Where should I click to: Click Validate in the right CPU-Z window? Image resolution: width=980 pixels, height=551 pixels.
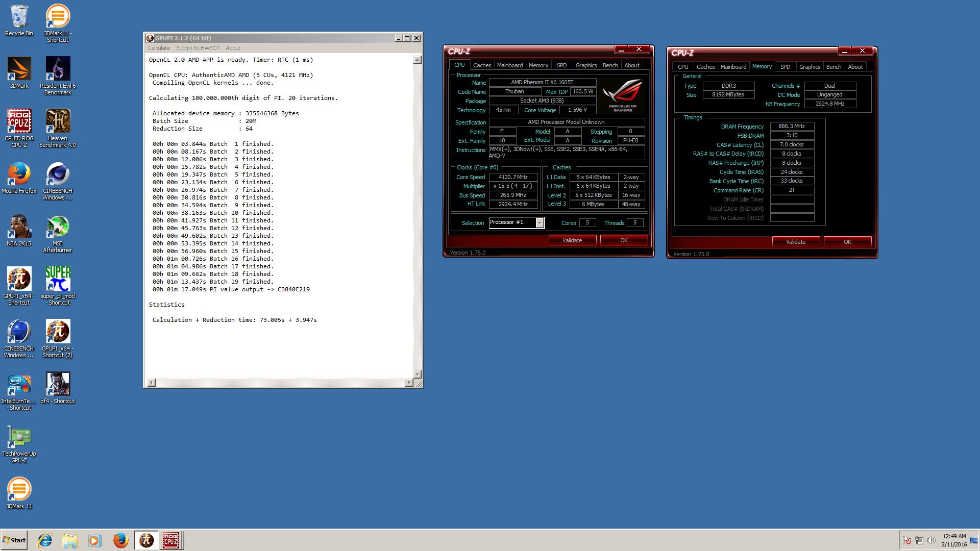click(x=796, y=242)
